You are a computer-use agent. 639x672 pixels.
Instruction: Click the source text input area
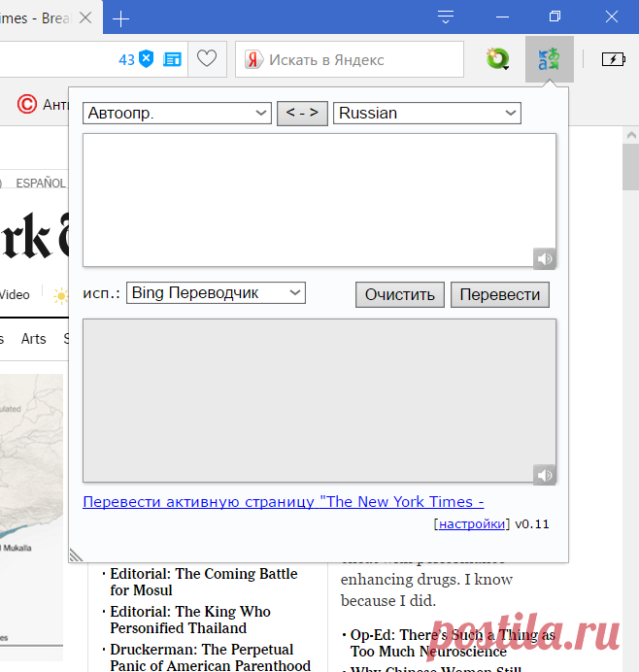pos(319,199)
